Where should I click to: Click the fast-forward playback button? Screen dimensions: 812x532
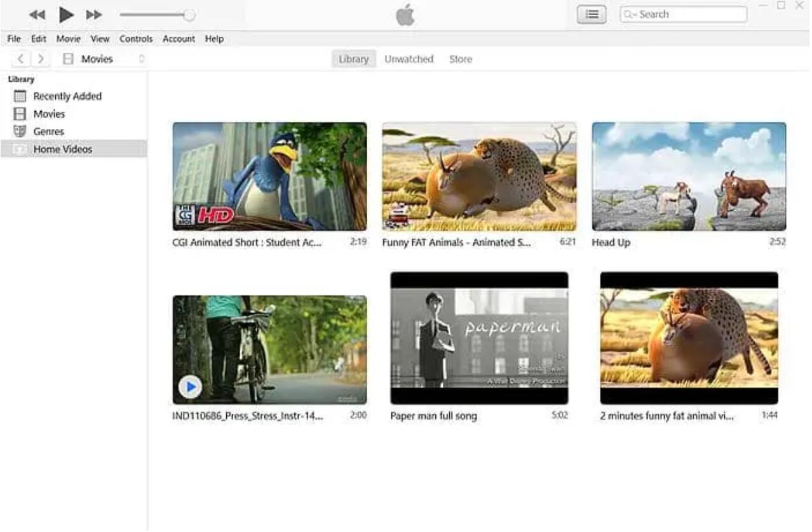[94, 15]
